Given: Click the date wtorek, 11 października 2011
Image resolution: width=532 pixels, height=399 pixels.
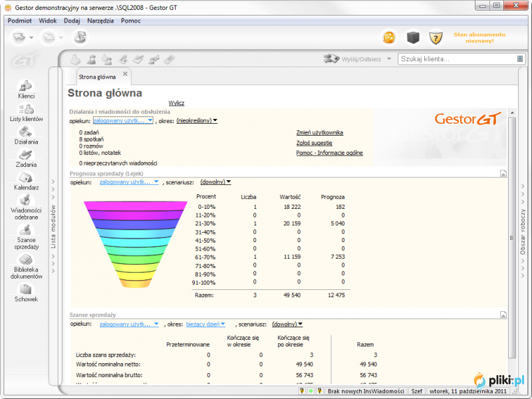Looking at the screenshot, I should 468,391.
